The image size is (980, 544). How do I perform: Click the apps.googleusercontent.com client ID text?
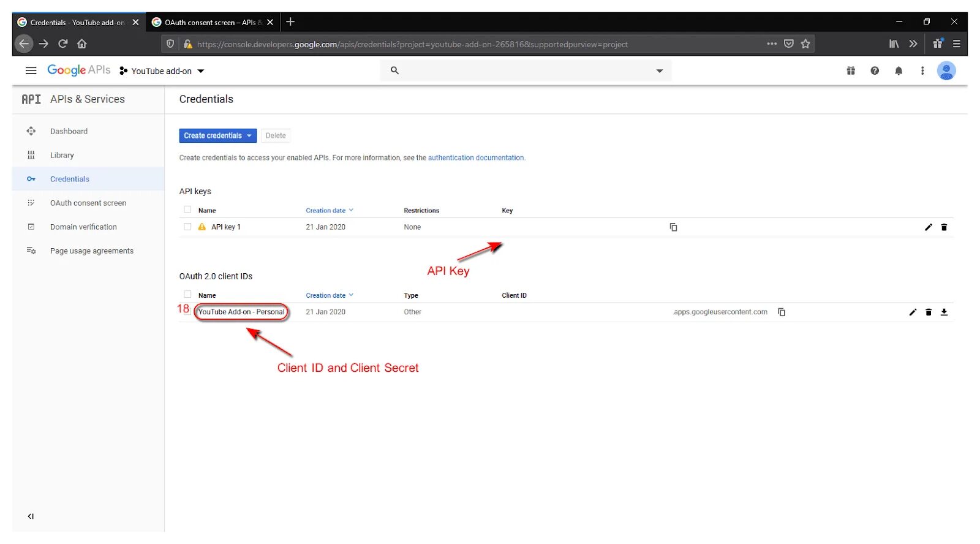(x=720, y=312)
